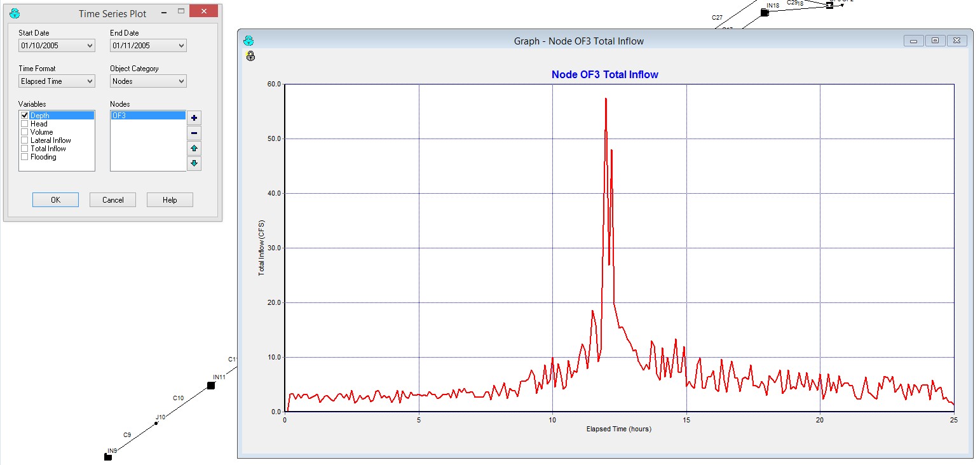Select the IN11 node square on the map
The width and height of the screenshot is (980, 465).
tap(211, 386)
